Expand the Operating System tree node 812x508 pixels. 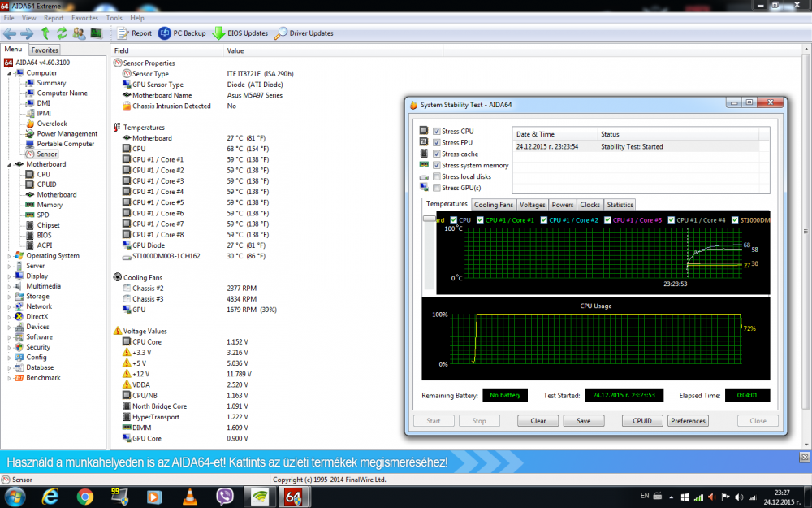(9, 256)
